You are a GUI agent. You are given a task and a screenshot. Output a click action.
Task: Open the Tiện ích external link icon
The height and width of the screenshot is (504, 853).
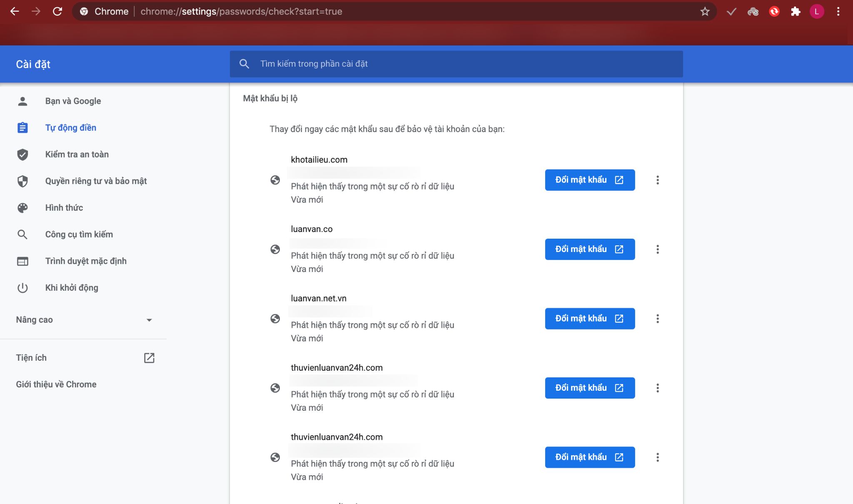(x=149, y=358)
